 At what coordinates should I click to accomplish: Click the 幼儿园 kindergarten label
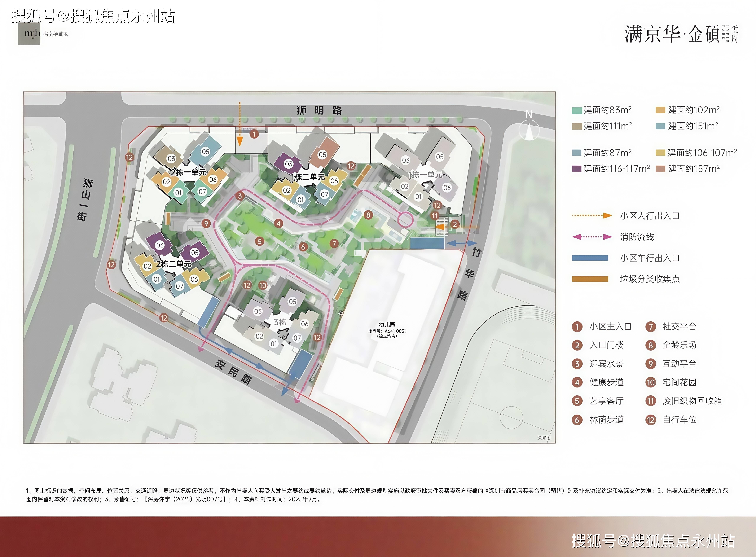(x=387, y=325)
